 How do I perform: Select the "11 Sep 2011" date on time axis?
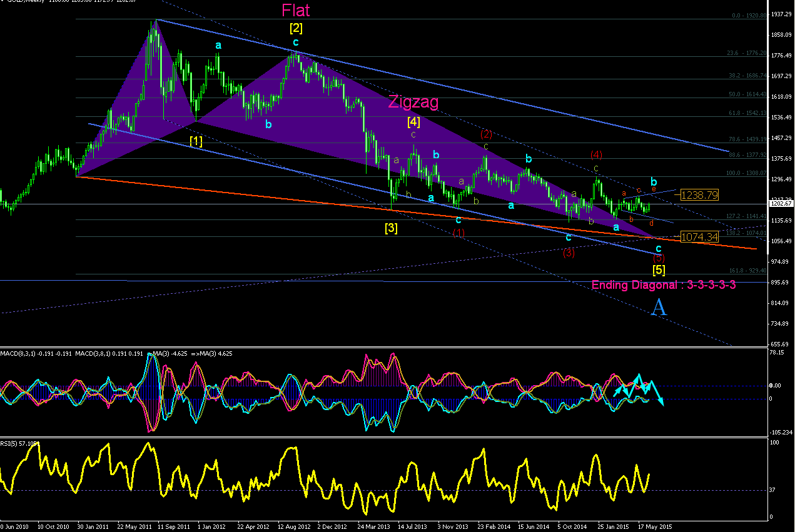click(x=173, y=526)
